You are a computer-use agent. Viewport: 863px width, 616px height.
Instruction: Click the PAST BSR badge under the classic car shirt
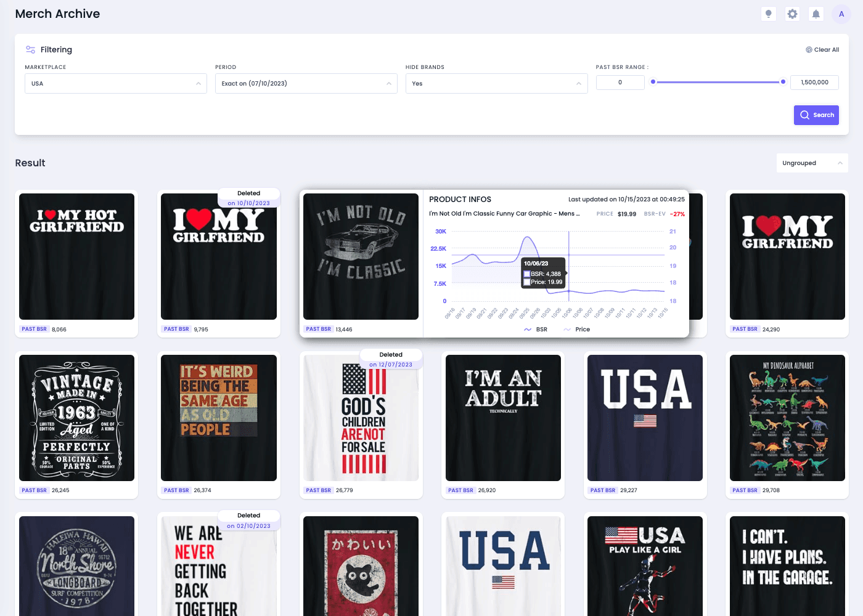click(318, 329)
